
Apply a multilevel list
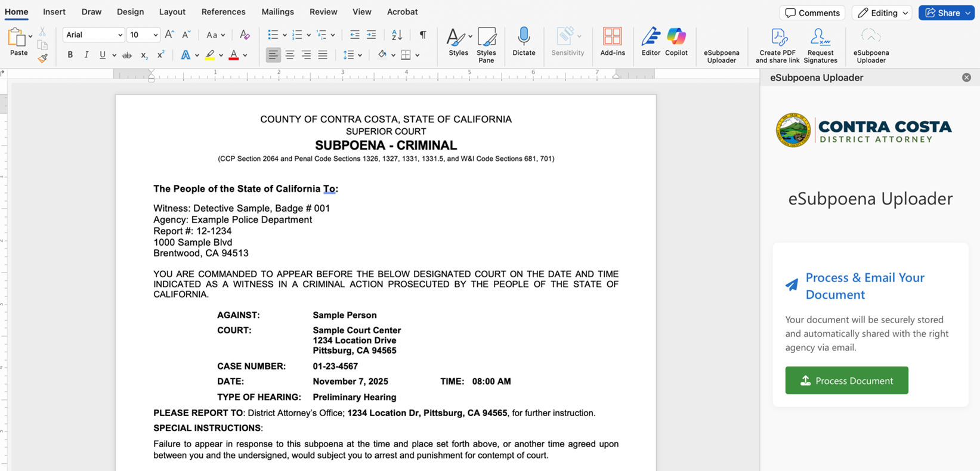(x=321, y=35)
